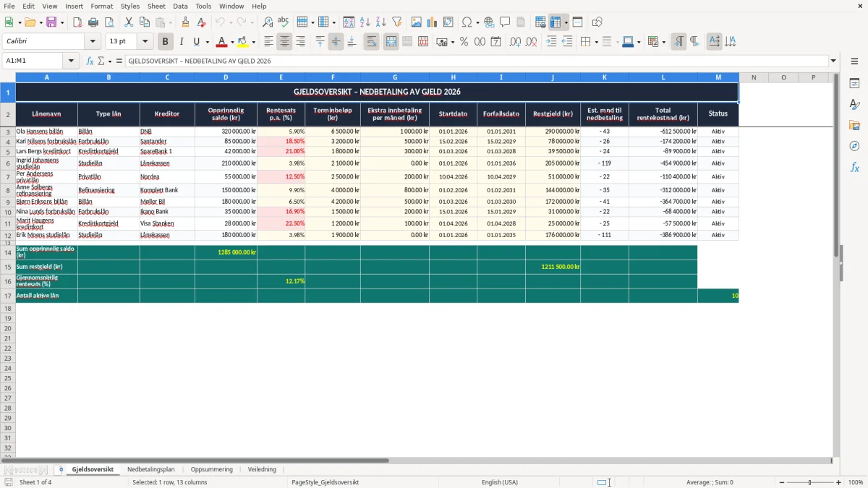Open the background color dropdown arrow
The width and height of the screenshot is (868, 488).
[x=254, y=42]
